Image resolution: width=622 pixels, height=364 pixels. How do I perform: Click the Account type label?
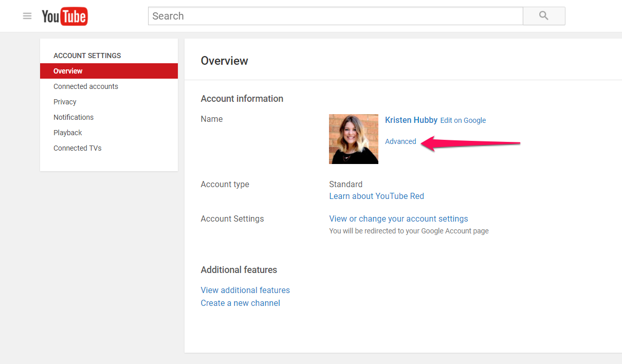pos(225,184)
